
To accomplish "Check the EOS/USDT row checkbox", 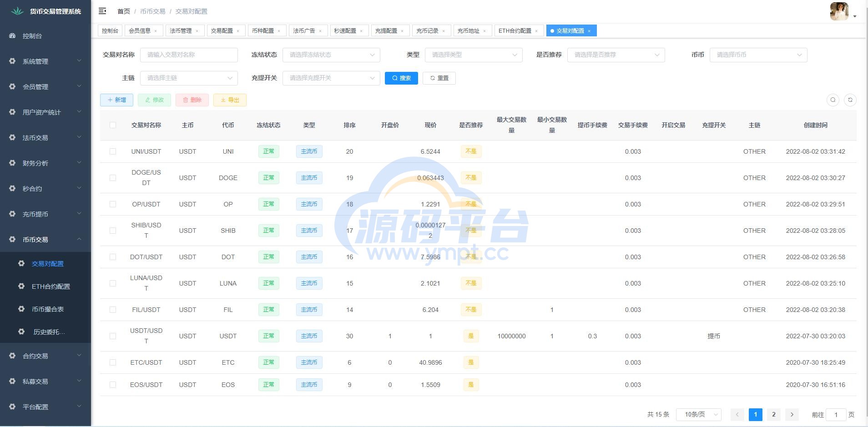I will pos(113,385).
